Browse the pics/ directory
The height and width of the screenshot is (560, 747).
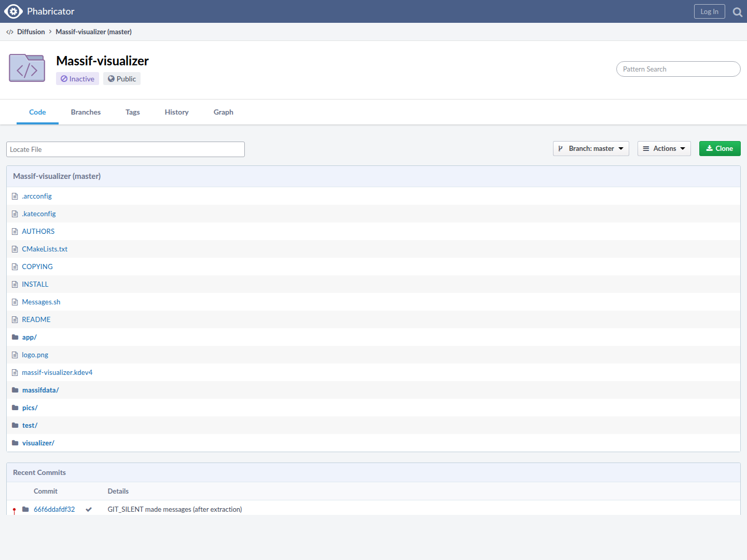[x=30, y=408]
